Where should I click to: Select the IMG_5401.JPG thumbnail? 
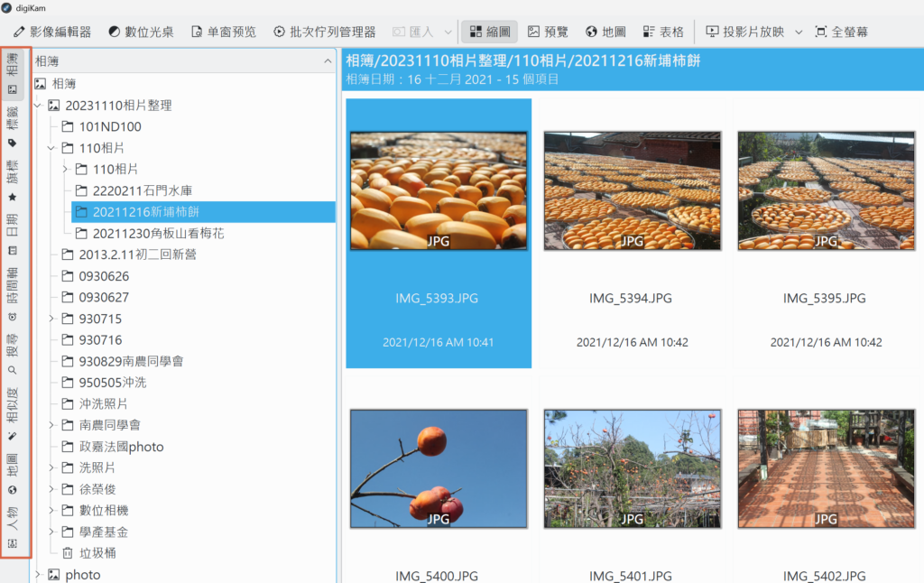(633, 468)
